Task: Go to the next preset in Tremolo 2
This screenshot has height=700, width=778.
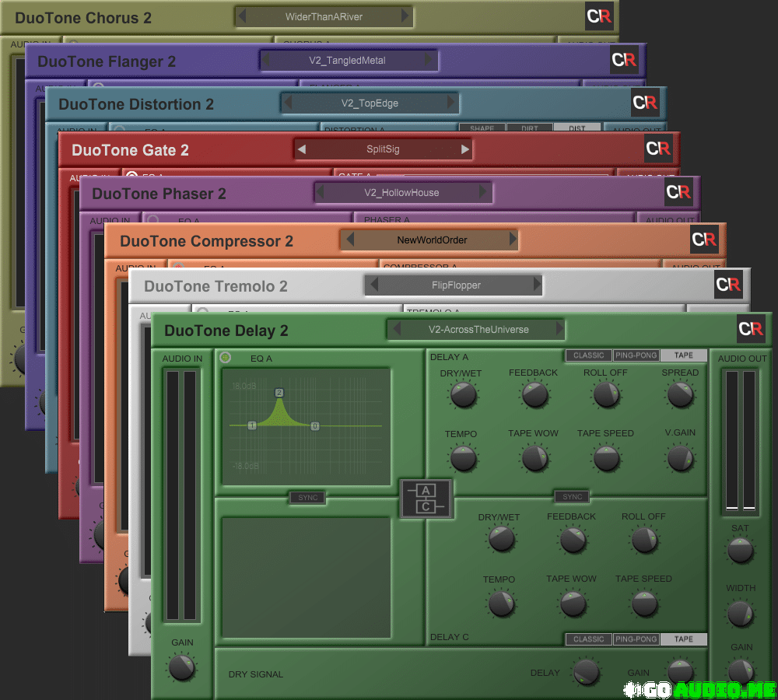Action: pos(537,284)
